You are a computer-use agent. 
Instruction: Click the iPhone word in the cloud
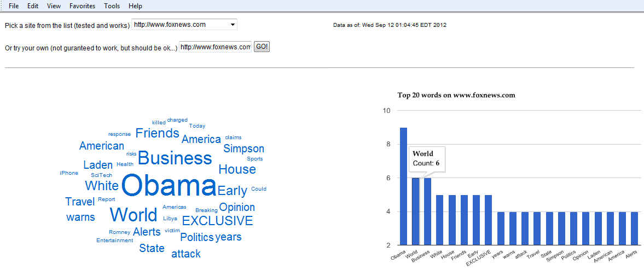(69, 173)
